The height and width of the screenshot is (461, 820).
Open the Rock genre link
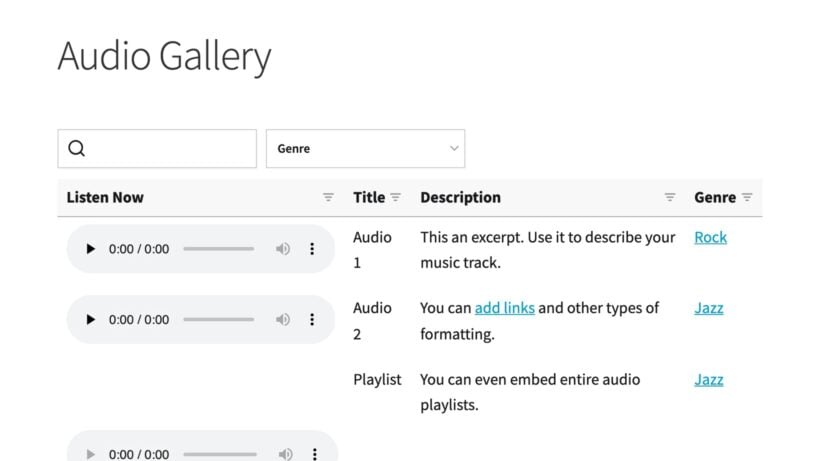[x=710, y=237]
